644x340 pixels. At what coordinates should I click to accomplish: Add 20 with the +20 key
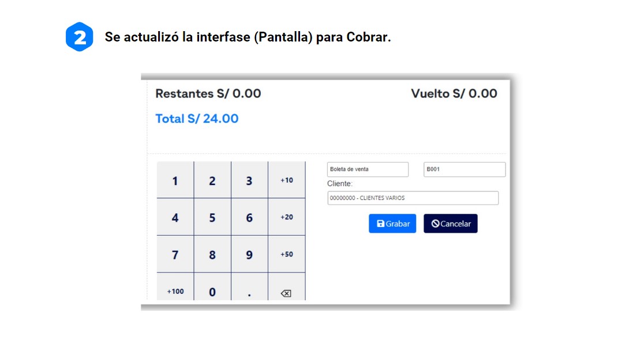coord(287,217)
